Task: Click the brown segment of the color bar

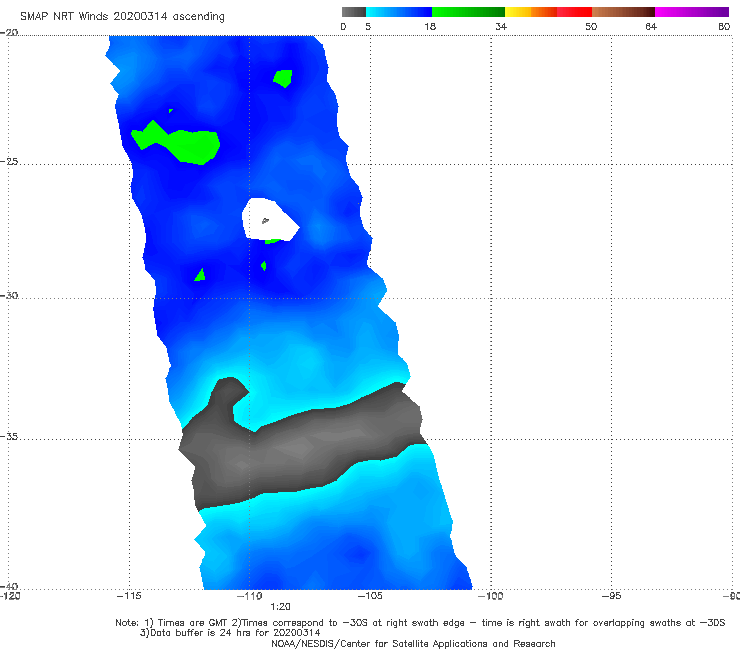Action: click(x=623, y=12)
